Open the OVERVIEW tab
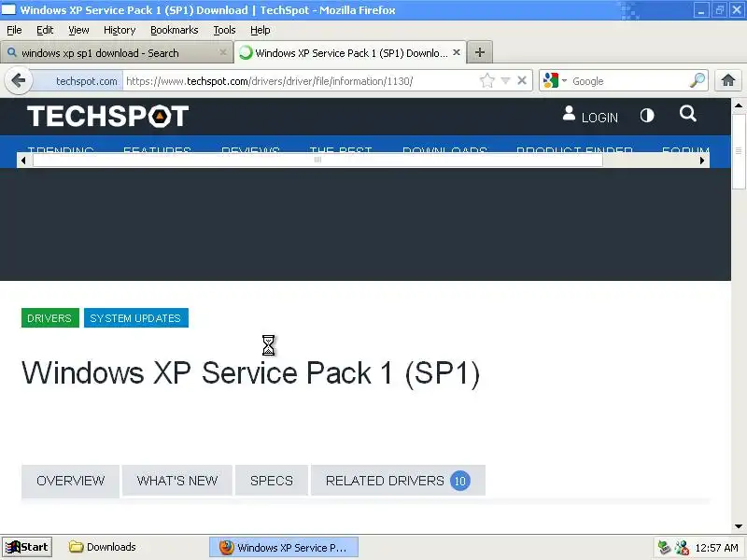The width and height of the screenshot is (747, 560). coord(71,481)
